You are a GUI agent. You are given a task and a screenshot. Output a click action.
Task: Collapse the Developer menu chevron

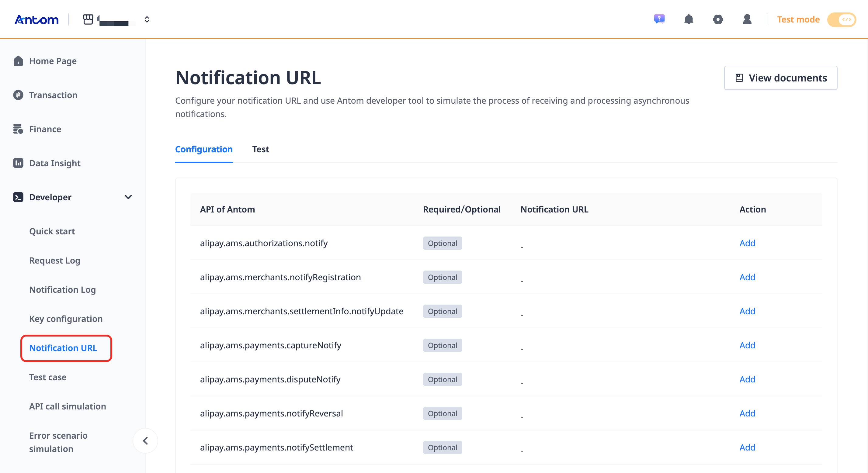click(x=128, y=197)
